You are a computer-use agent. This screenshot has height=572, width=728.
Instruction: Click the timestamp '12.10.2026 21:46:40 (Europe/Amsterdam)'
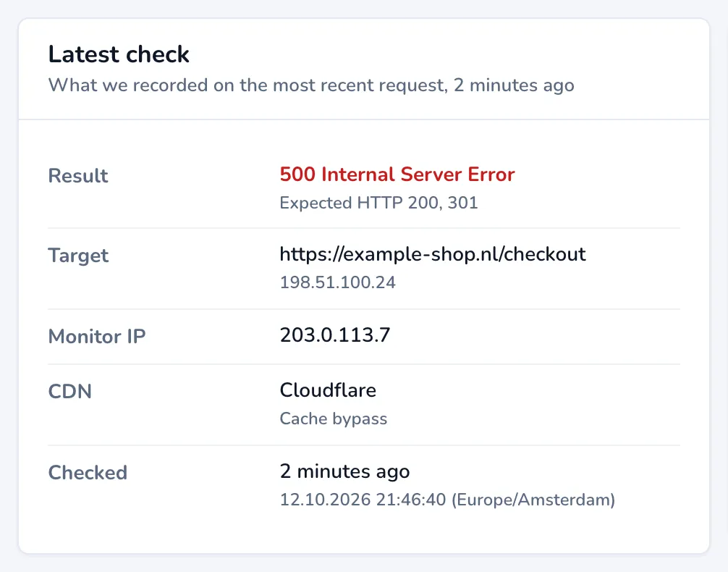tap(447, 500)
